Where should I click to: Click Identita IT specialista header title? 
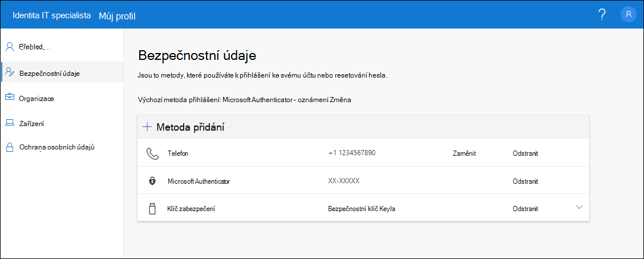click(x=52, y=15)
